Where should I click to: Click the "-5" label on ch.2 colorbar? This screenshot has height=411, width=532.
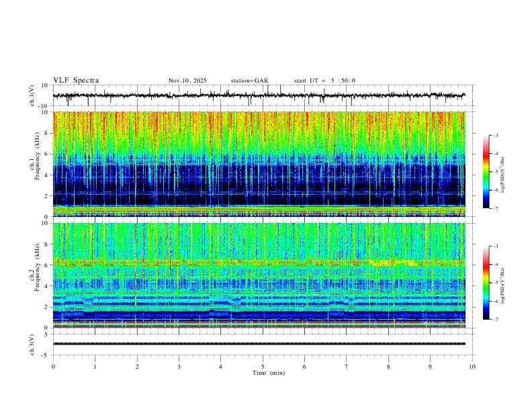point(495,283)
